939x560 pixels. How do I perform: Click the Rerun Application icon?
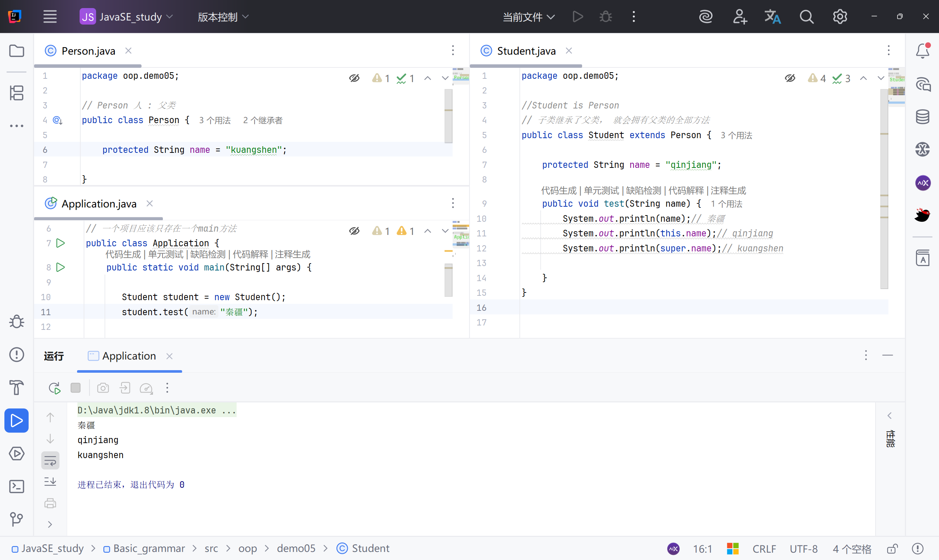pyautogui.click(x=54, y=388)
